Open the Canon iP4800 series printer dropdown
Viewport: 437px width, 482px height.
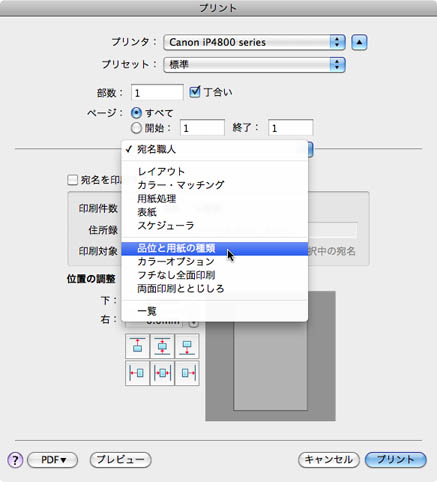click(x=254, y=42)
